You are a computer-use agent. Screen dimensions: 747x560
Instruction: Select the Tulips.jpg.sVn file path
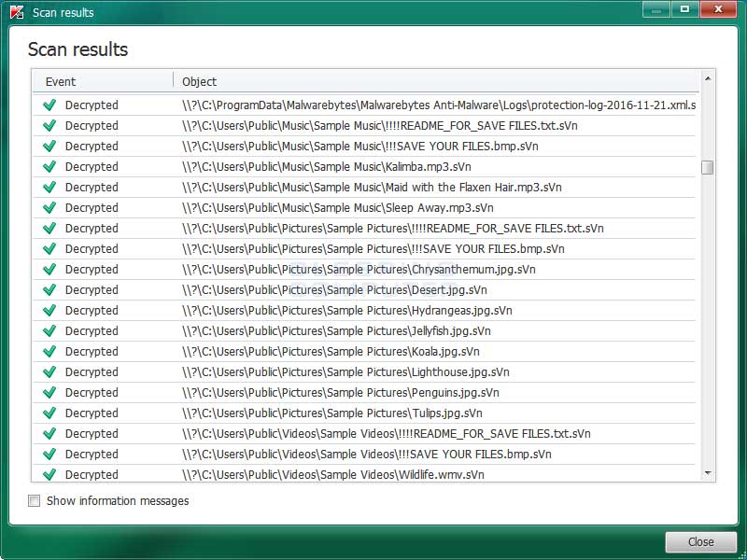coord(332,413)
